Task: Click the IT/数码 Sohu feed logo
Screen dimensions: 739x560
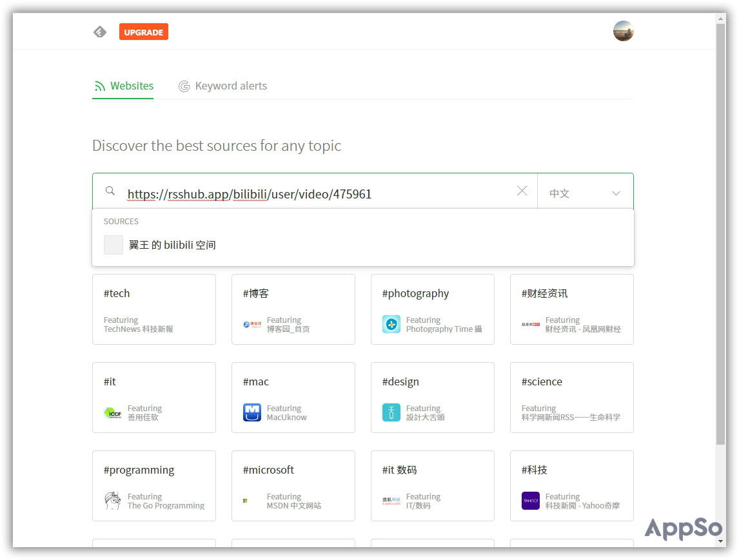Action: [x=391, y=501]
